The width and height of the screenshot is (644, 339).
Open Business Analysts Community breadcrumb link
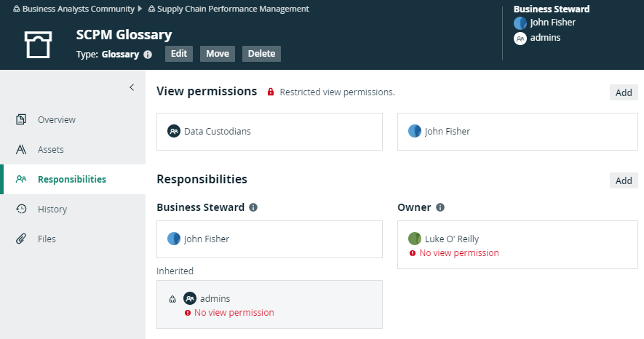78,9
